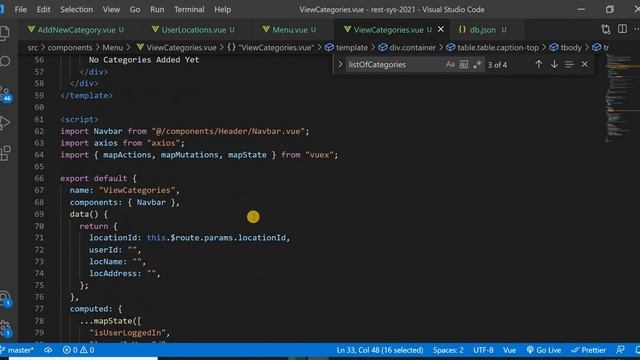Click Synchronize Changes cloud icon in status bar
Screen dimensions: 640x360
click(48, 350)
